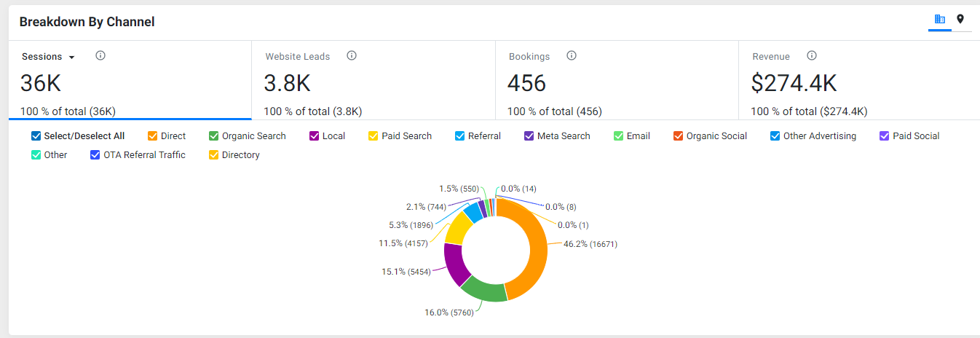
Task: Open the info icon next to Sessions
Action: click(100, 55)
